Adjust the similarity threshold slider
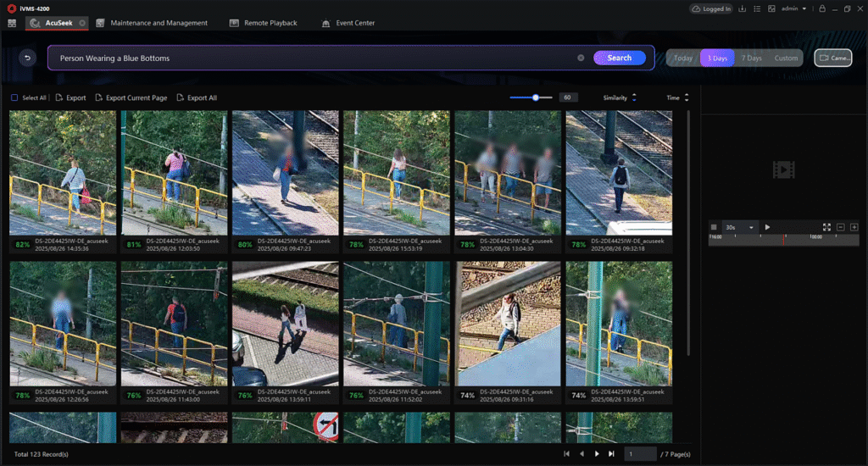Viewport: 868px width, 466px height. tap(536, 97)
